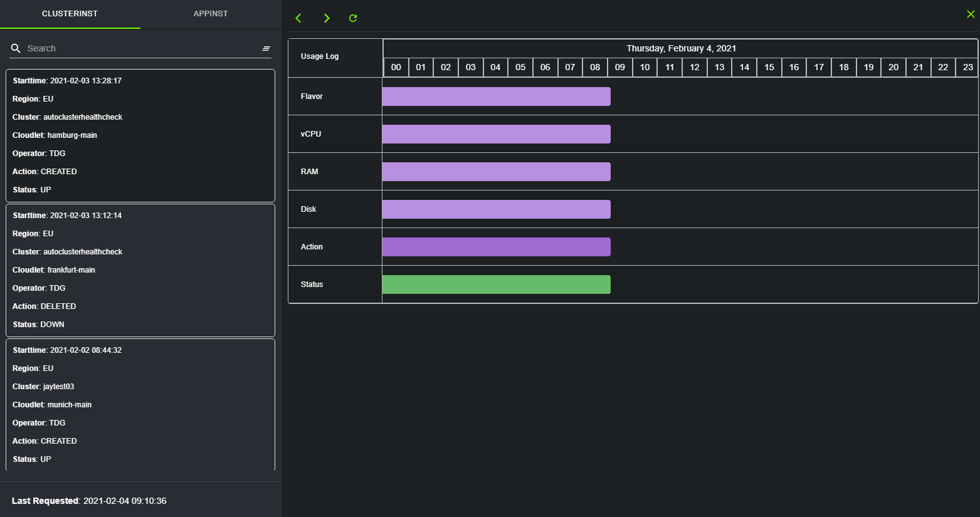
Task: Select hour 01 in timeline header
Action: tap(421, 67)
